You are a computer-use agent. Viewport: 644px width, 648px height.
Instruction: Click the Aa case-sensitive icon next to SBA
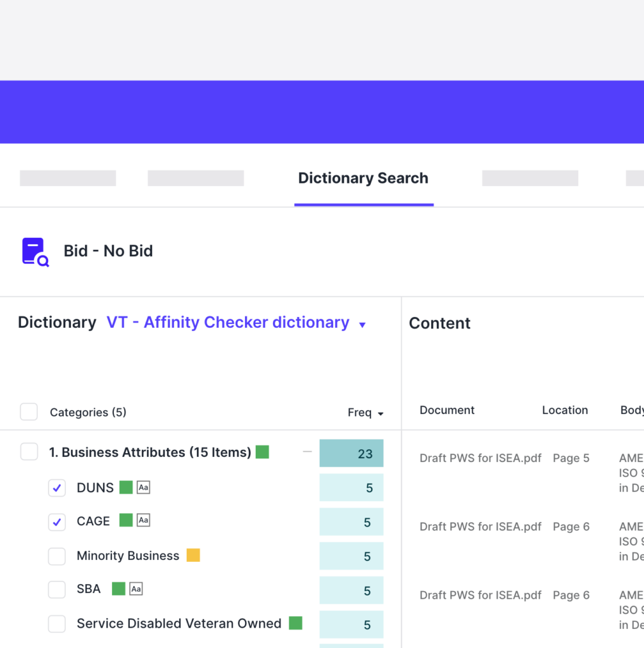136,589
